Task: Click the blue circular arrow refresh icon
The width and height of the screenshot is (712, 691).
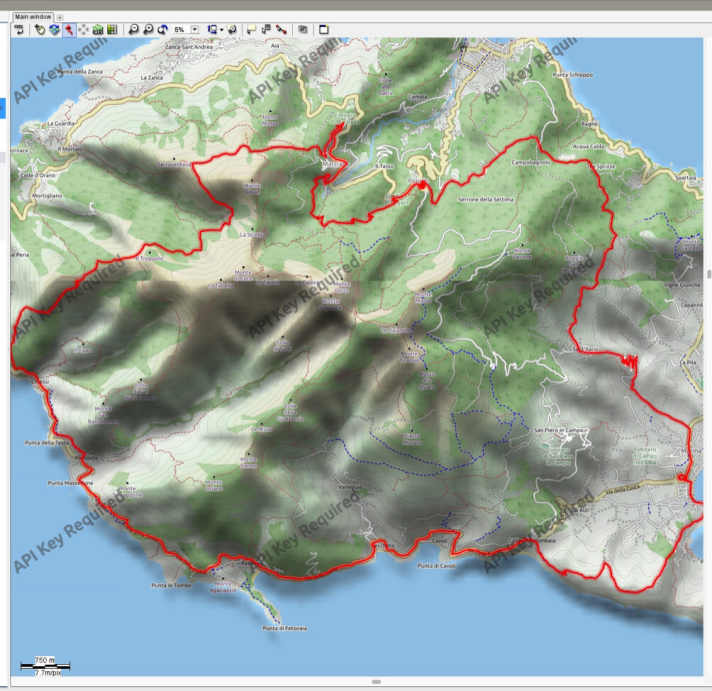Action: click(162, 30)
